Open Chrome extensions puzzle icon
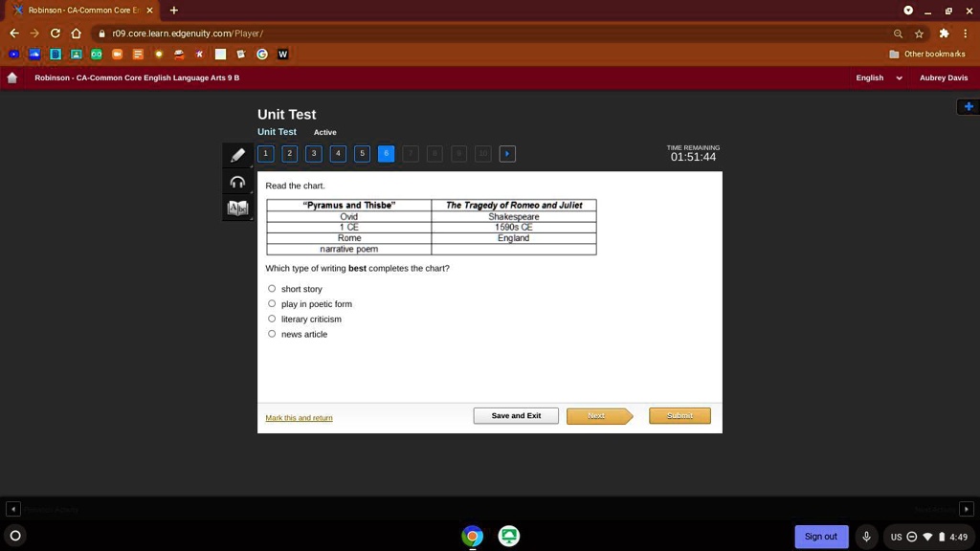Screen dimensions: 980x551 click(944, 33)
